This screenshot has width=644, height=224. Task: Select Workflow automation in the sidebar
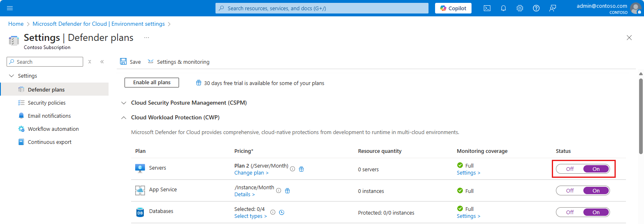point(53,129)
